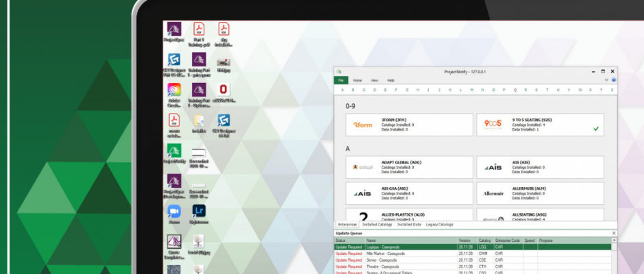Select the Mile Marker - Casegoods row
This screenshot has height=274, width=644.
473,253
